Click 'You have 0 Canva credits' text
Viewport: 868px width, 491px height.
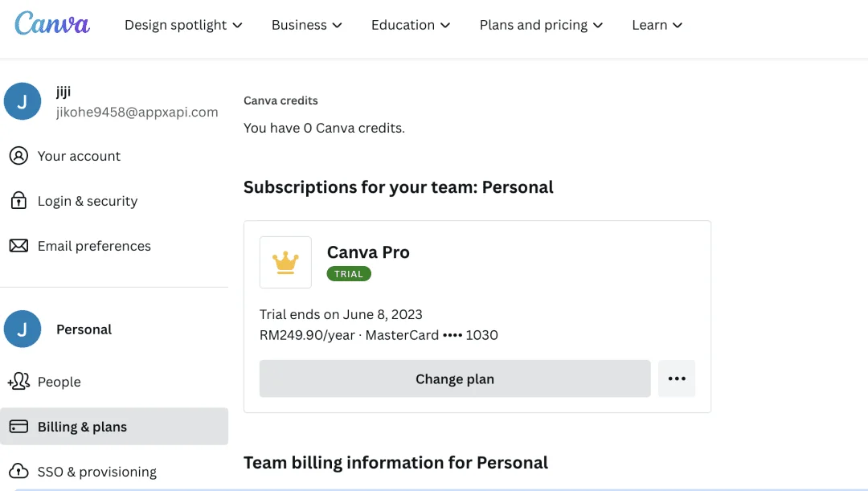point(325,128)
